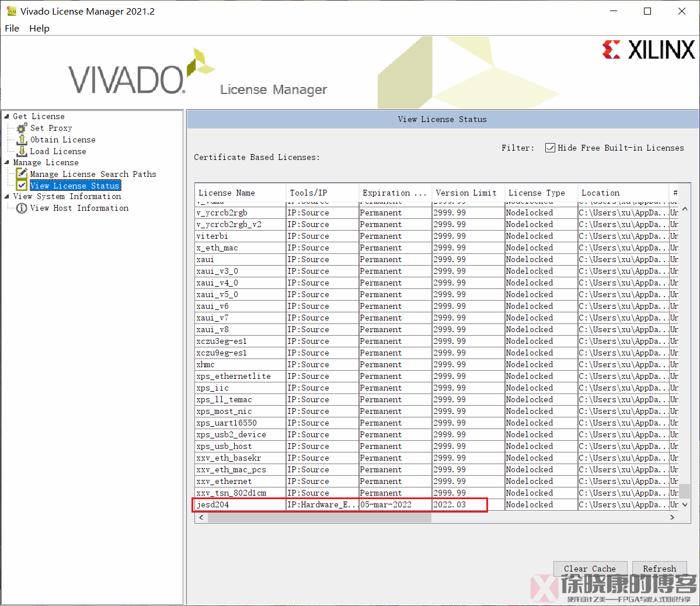Select the xaui_v3_0 license row

(x=437, y=271)
